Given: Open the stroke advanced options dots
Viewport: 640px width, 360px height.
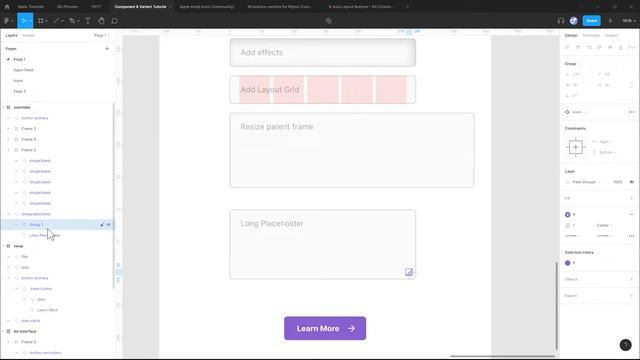Looking at the screenshot, I should pos(631,236).
